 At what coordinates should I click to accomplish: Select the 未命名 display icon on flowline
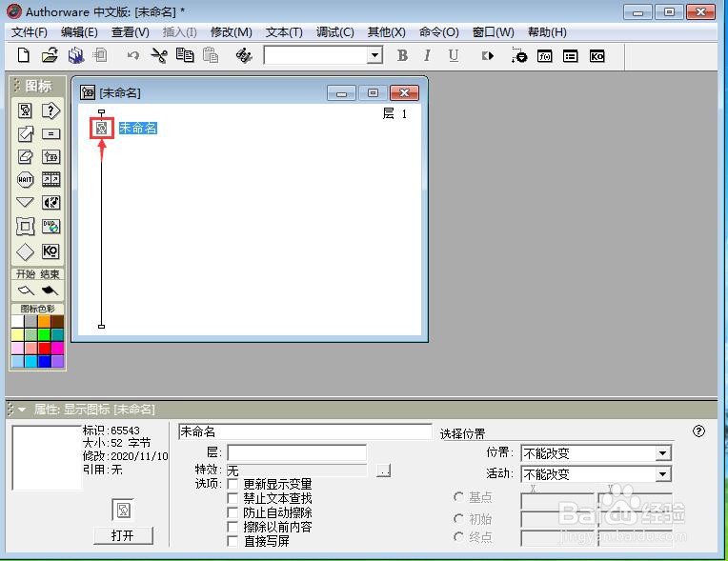tap(102, 128)
